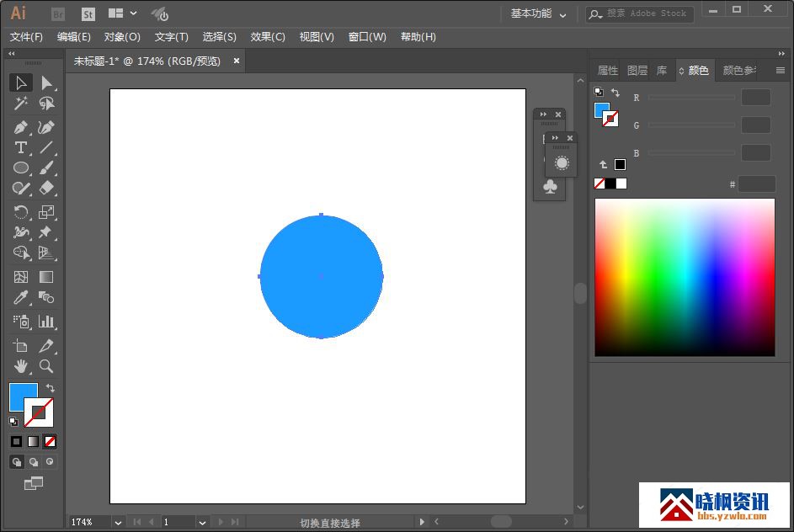
Task: Open the zoom level 174% dropdown
Action: tap(118, 523)
